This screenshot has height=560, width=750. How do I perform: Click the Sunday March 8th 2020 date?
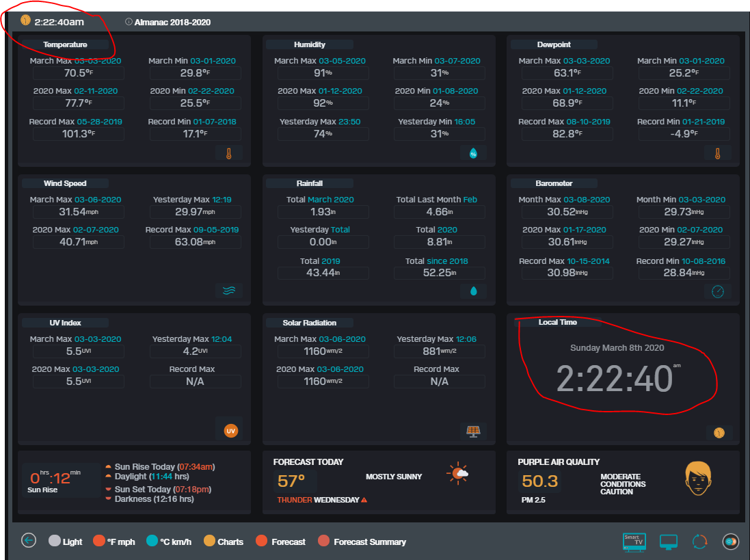(617, 347)
